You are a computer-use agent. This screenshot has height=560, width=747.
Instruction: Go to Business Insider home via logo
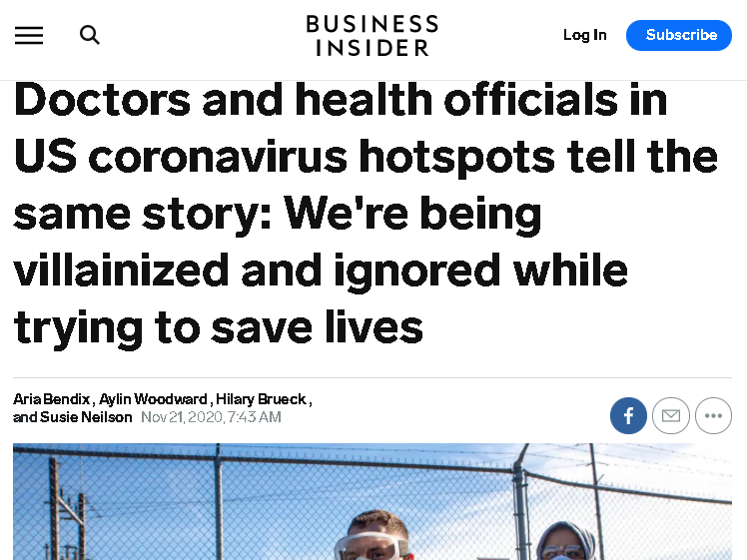(373, 36)
